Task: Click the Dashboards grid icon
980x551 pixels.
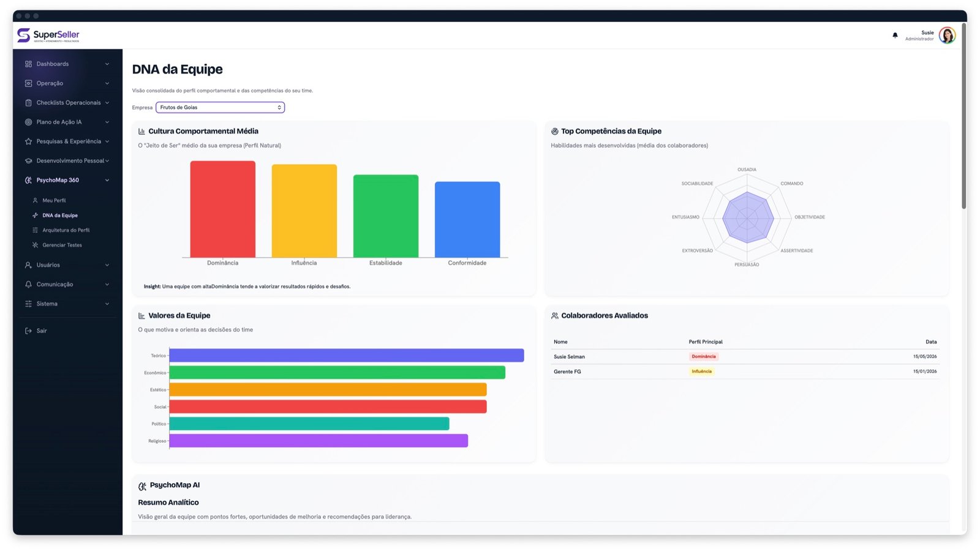Action: (28, 64)
